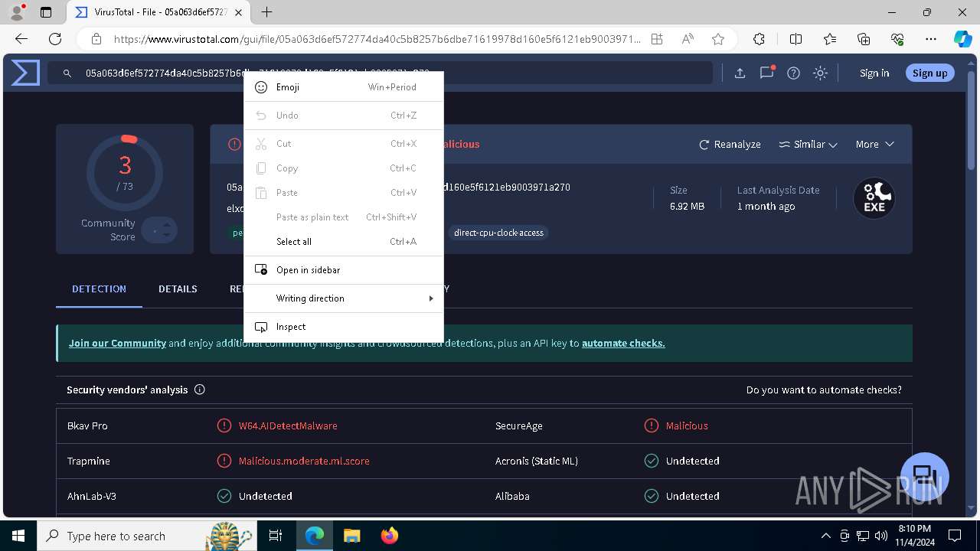Open the help question mark icon
This screenshot has height=551, width=980.
point(793,73)
